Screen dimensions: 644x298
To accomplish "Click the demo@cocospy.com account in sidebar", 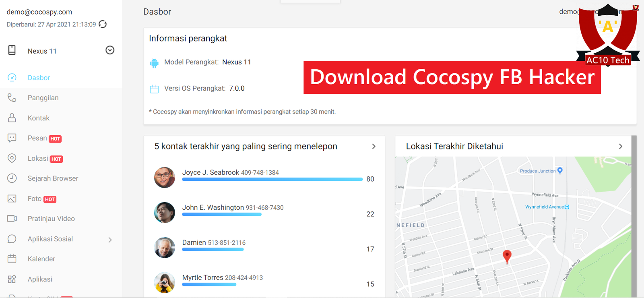I will coord(39,12).
